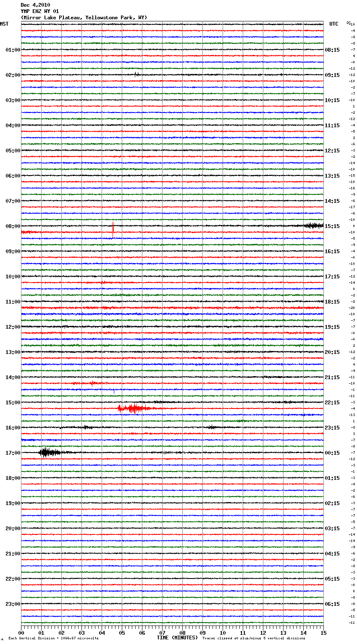This screenshot has height=644, width=357.
Task: Select the "23:00" MST time label
Action: click(x=13, y=604)
